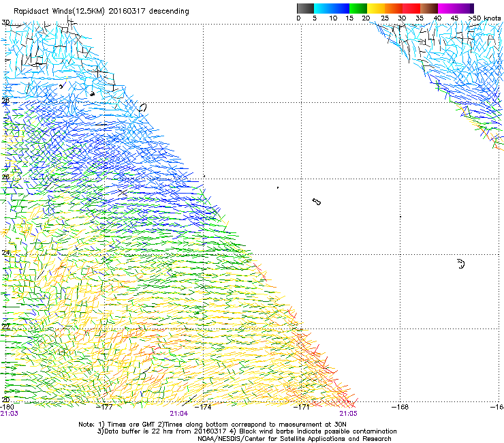Click the '24' latitude axis label

(x=5, y=253)
